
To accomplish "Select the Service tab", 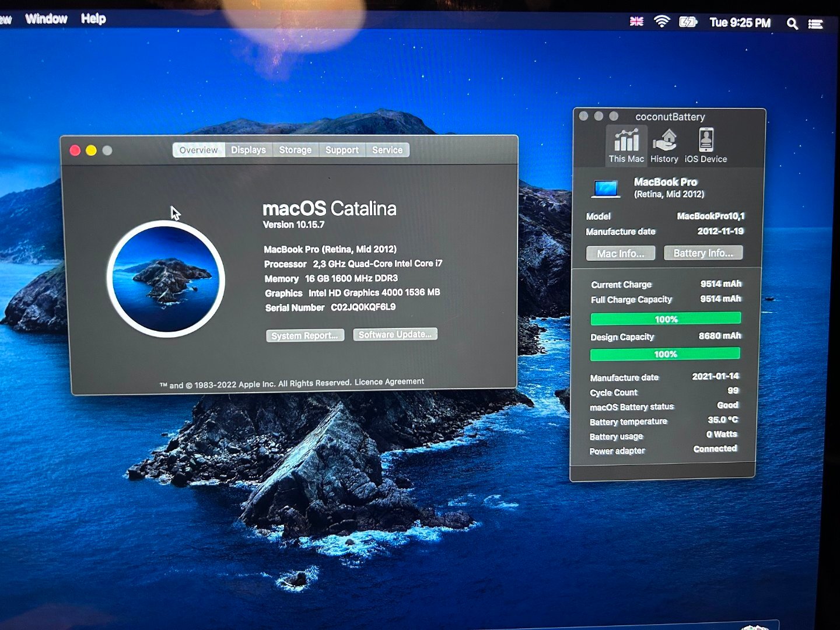I will 387,150.
